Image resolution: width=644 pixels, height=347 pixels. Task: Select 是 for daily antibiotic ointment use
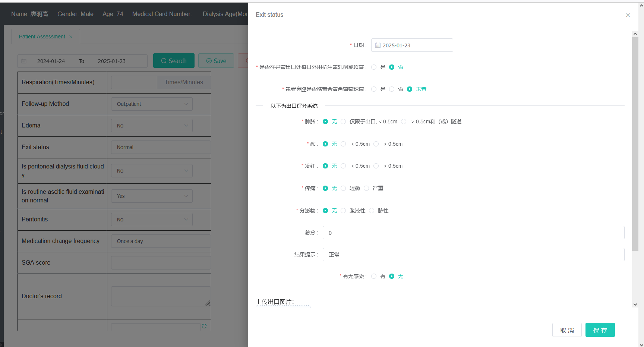pos(374,67)
